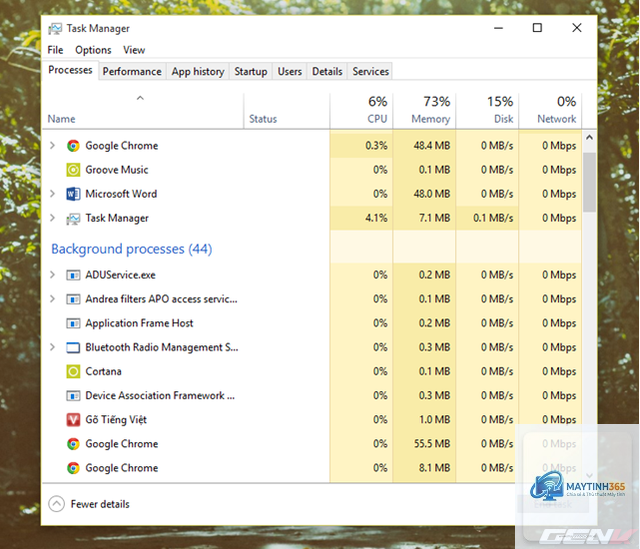Click the Cortana icon

[73, 371]
